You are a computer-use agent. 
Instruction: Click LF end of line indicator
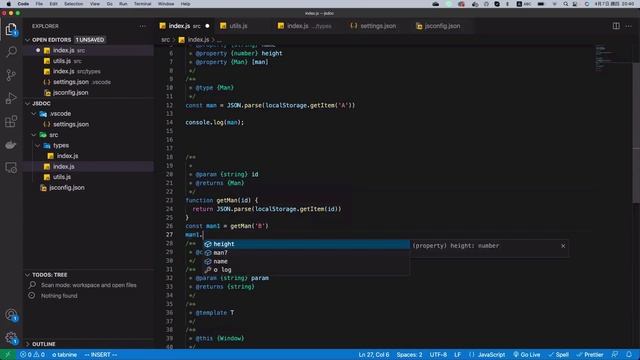coord(458,355)
